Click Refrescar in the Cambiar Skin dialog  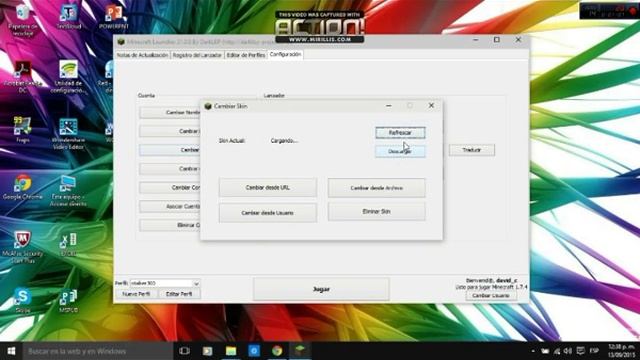[400, 133]
